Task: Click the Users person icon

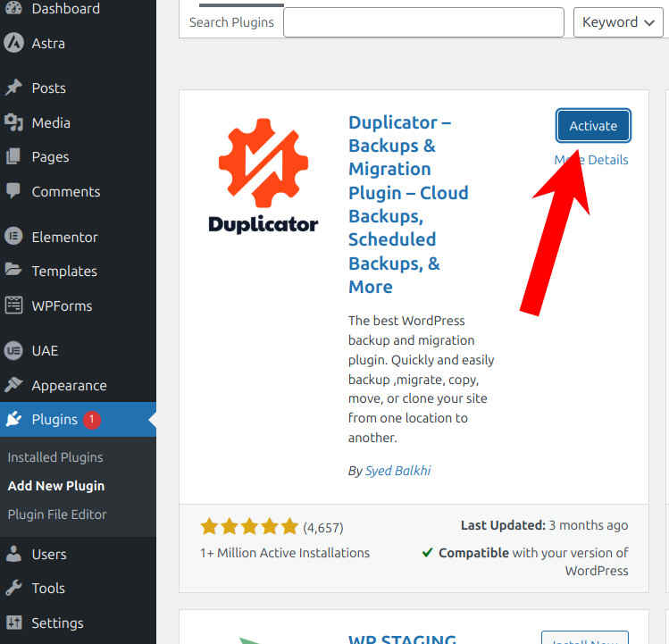Action: coord(13,554)
